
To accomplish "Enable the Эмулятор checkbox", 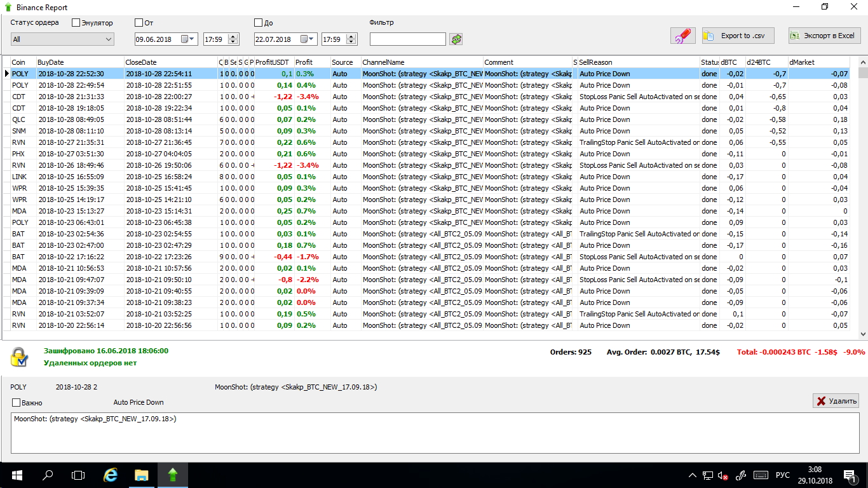I will (x=76, y=23).
